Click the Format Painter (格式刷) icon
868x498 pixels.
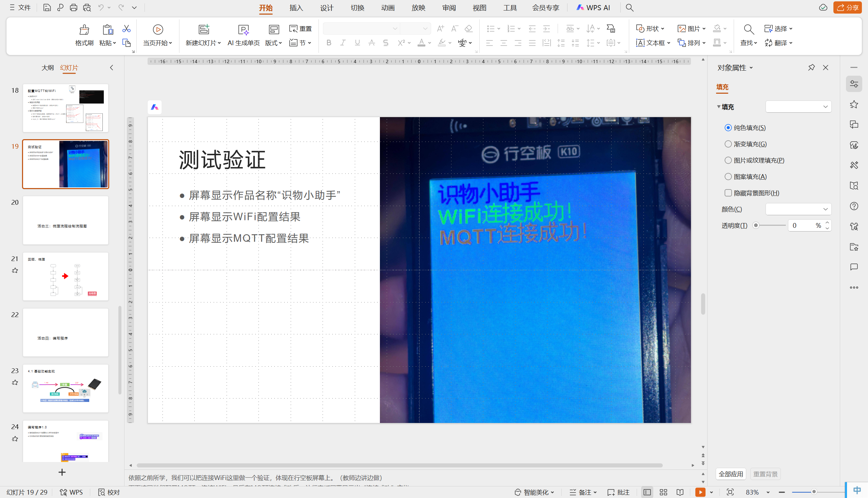click(x=84, y=30)
